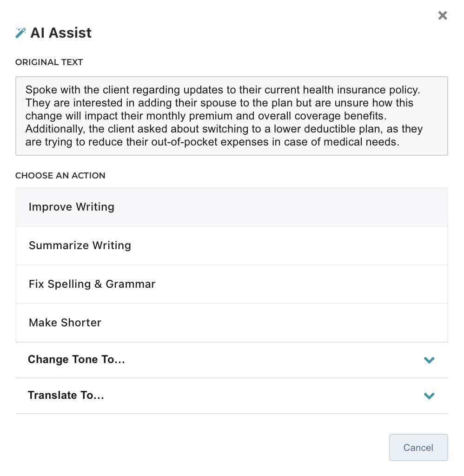This screenshot has height=476, width=464.
Task: Click 'health insurance policy' in the text
Action: coord(380,89)
